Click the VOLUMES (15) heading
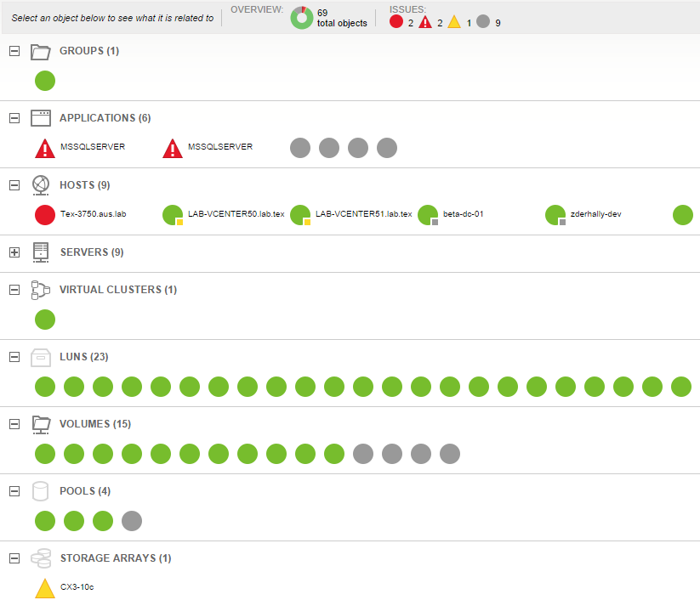The image size is (700, 600). tap(95, 424)
